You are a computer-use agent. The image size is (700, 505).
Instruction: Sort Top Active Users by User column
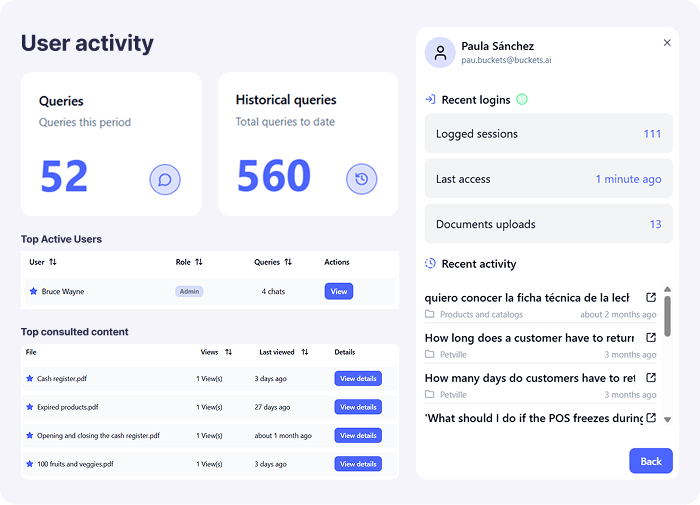point(53,262)
